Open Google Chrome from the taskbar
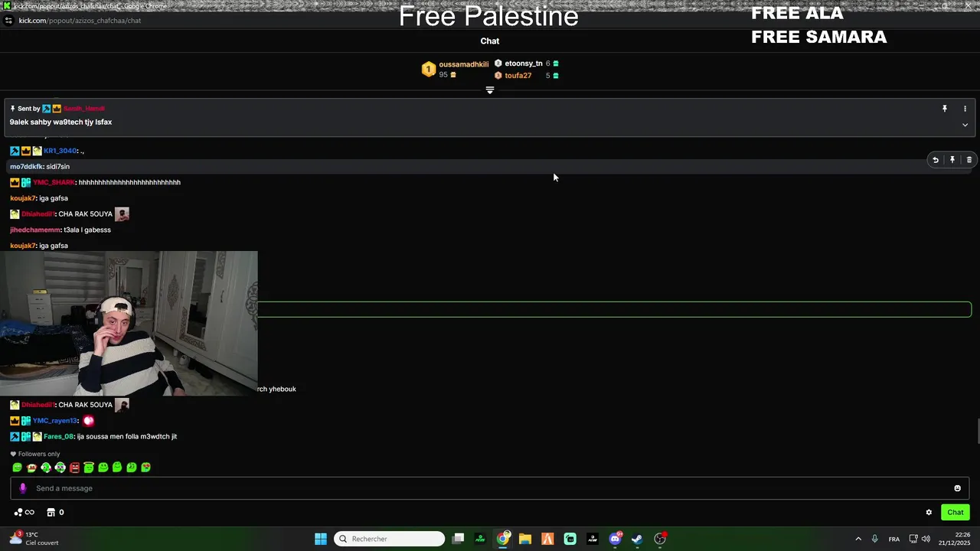980x551 pixels. pos(503,539)
